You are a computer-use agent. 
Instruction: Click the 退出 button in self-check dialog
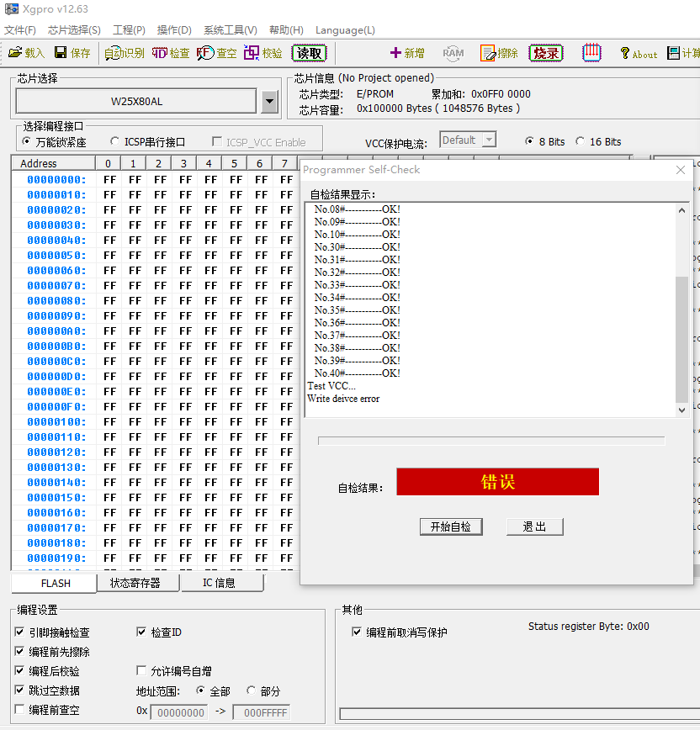tap(534, 526)
